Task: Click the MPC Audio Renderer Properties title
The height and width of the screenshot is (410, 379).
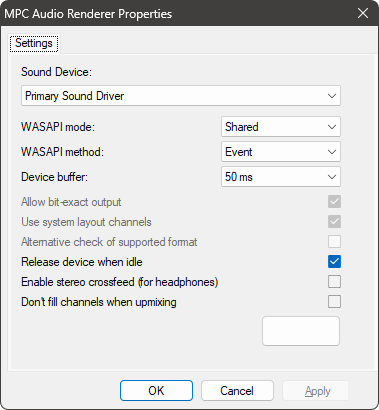Action: point(88,14)
